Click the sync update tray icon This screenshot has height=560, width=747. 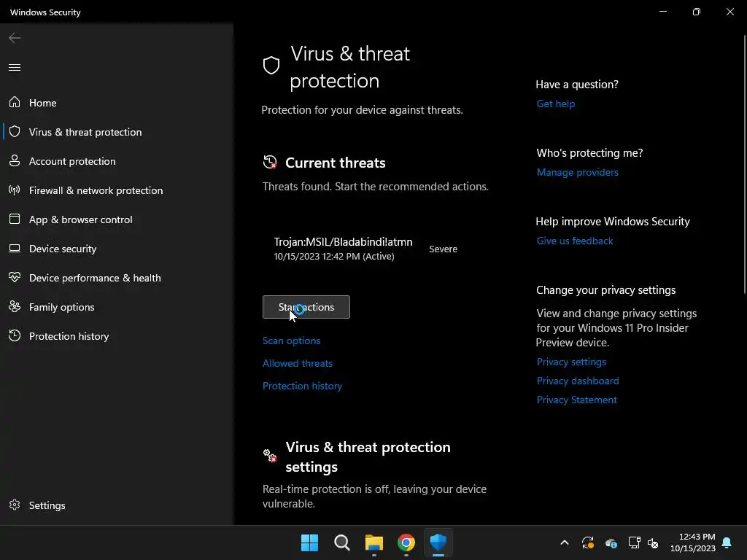[588, 542]
